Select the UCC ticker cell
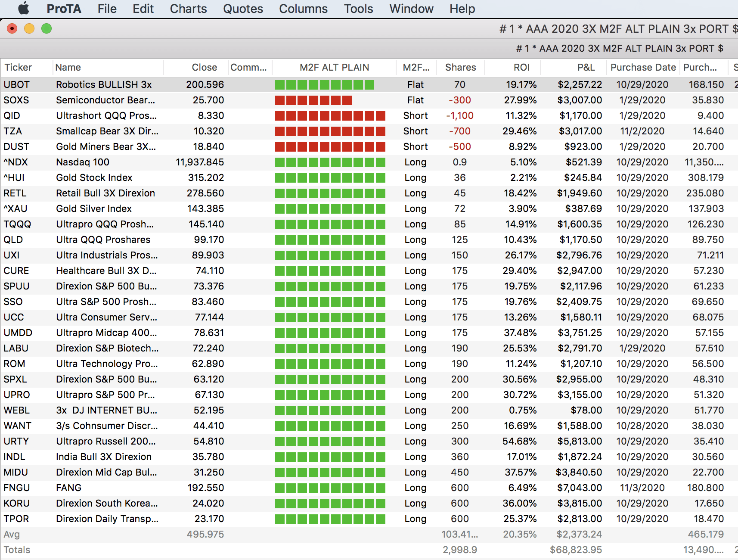This screenshot has width=738, height=560. (x=14, y=317)
